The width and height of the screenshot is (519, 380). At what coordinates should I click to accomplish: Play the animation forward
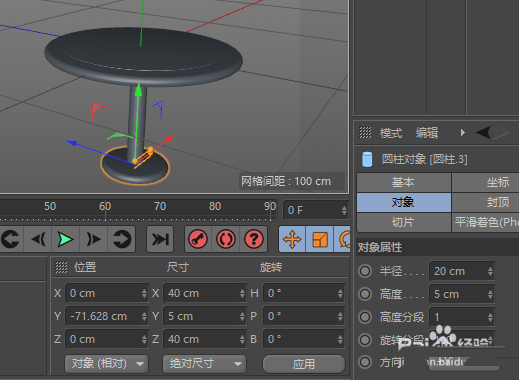65,239
